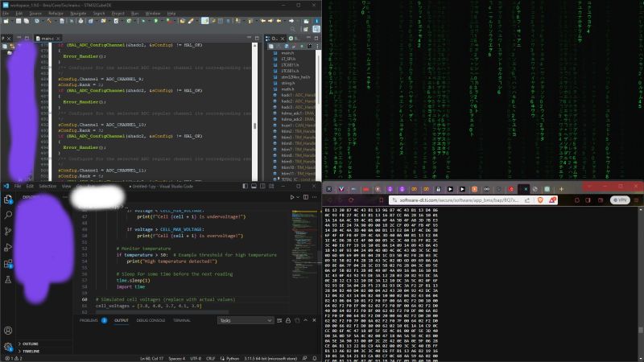Open the Navigate menu in STM32CubeIDE
This screenshot has height=362, width=644.
tap(78, 14)
